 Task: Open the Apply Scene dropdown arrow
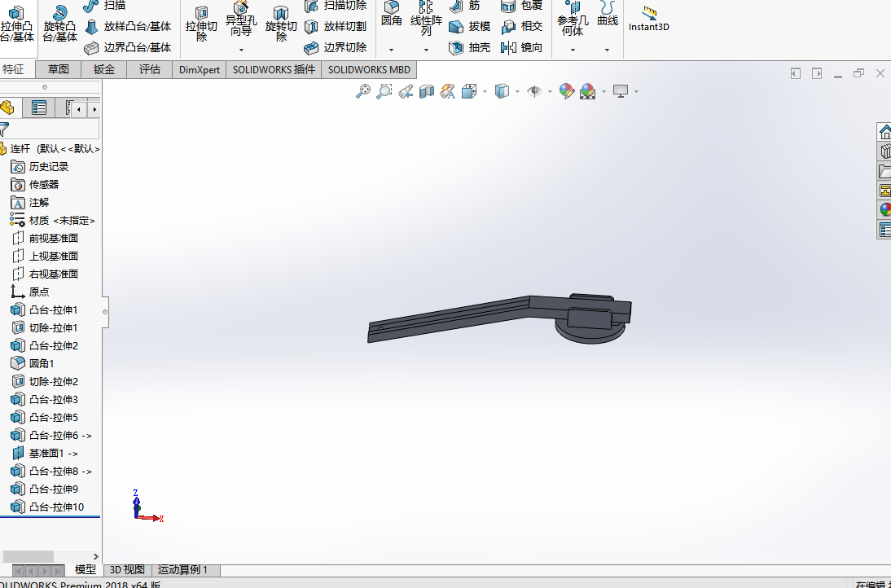[604, 91]
